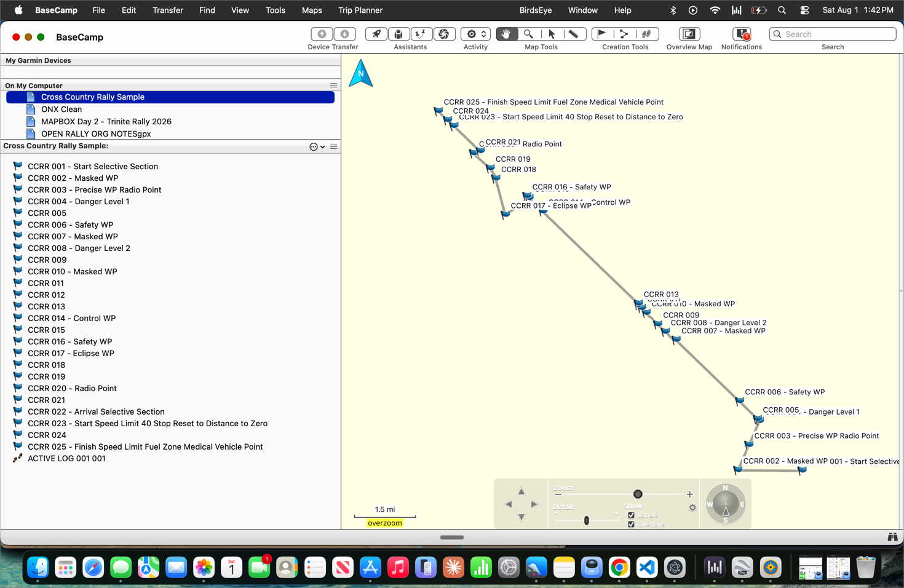This screenshot has width=904, height=588.
Task: Open the Cross Country Rally Sample list options menu
Action: [333, 147]
